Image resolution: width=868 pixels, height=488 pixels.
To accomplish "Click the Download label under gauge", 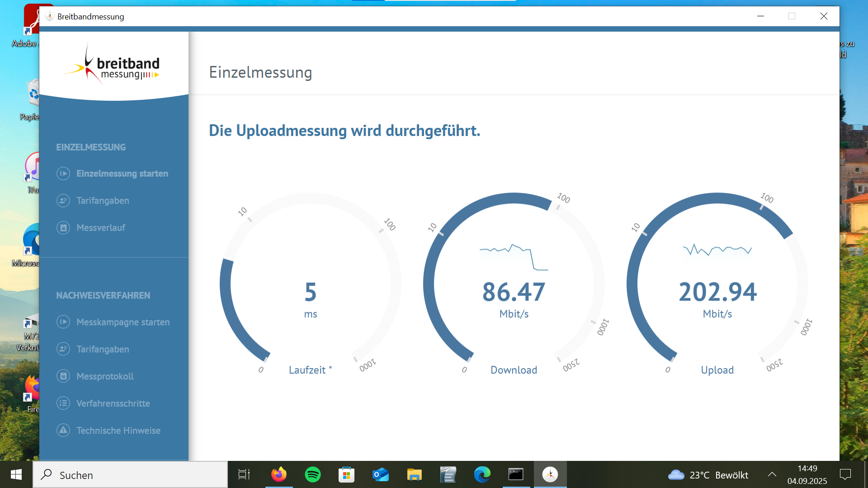I will coord(514,370).
